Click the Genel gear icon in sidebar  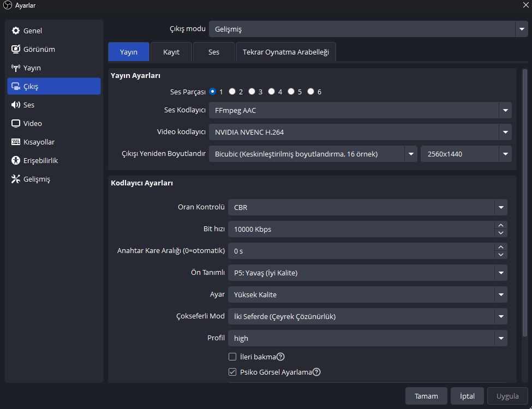tap(16, 31)
